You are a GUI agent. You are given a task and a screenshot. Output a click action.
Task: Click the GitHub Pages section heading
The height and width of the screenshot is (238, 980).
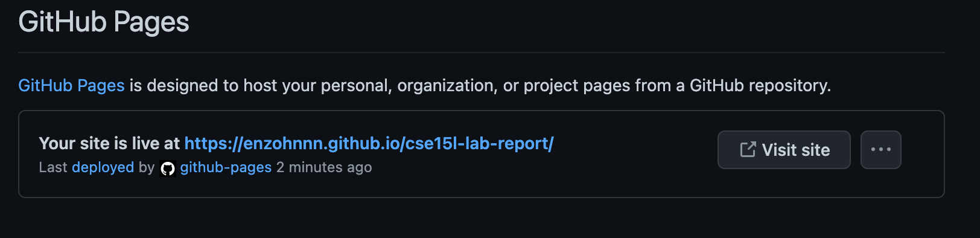click(x=104, y=22)
